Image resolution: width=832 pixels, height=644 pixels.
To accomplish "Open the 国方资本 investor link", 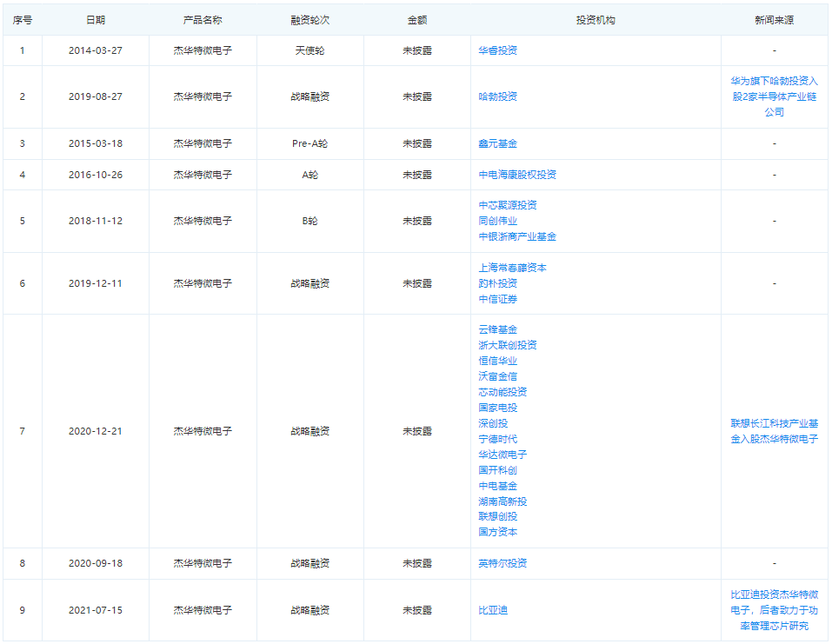I will (497, 532).
